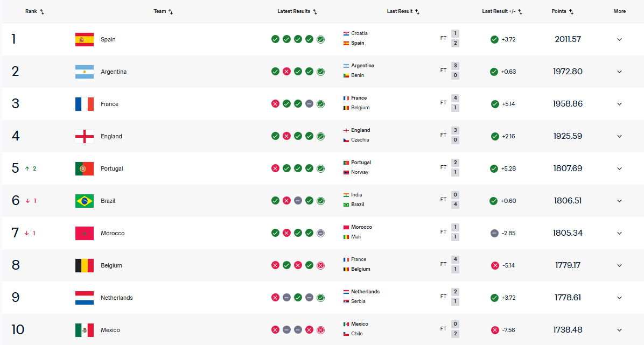Image resolution: width=644 pixels, height=345 pixels.
Task: Click Mexico's -7.56 last result change
Action: pos(508,330)
